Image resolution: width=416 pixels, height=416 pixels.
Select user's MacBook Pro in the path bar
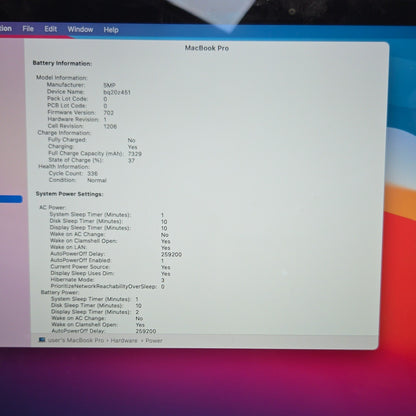pyautogui.click(x=76, y=340)
